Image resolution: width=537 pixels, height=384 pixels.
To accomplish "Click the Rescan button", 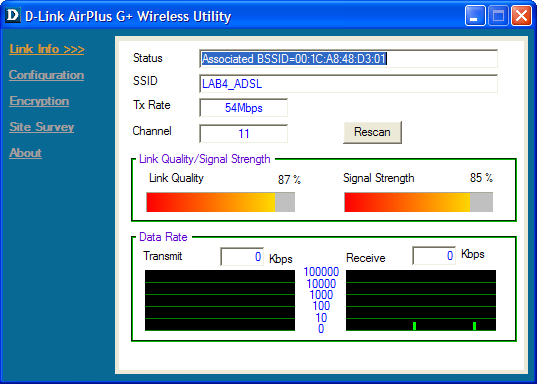I will pyautogui.click(x=372, y=132).
